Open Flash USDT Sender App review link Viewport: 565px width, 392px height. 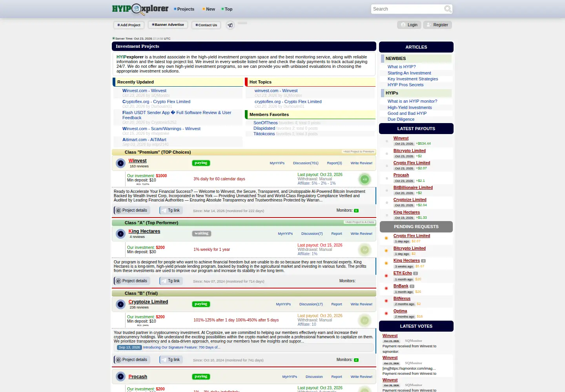pyautogui.click(x=177, y=115)
